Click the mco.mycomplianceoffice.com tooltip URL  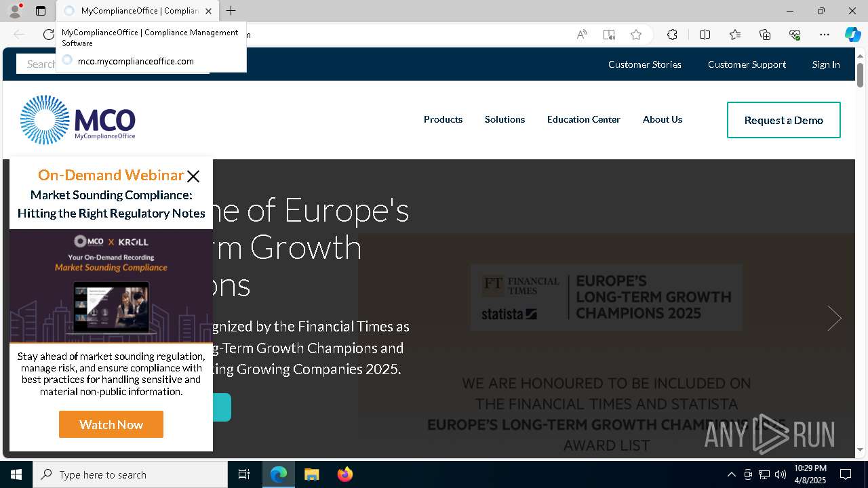click(136, 61)
